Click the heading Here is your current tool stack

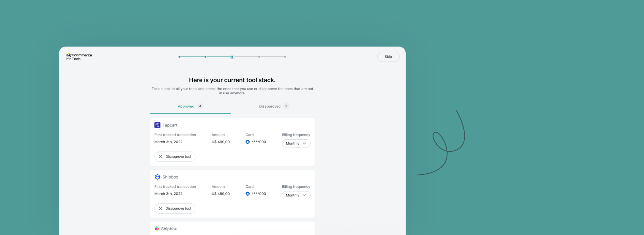click(232, 80)
